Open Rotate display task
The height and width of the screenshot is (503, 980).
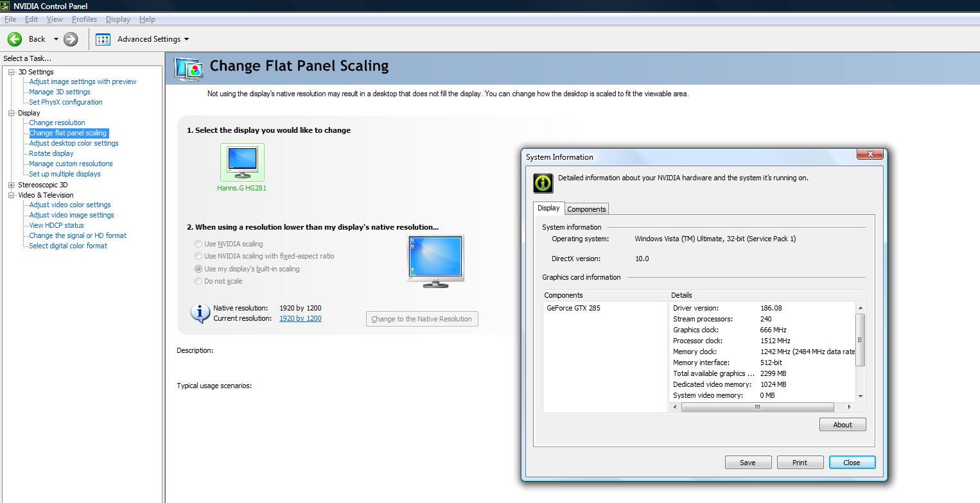[51, 153]
